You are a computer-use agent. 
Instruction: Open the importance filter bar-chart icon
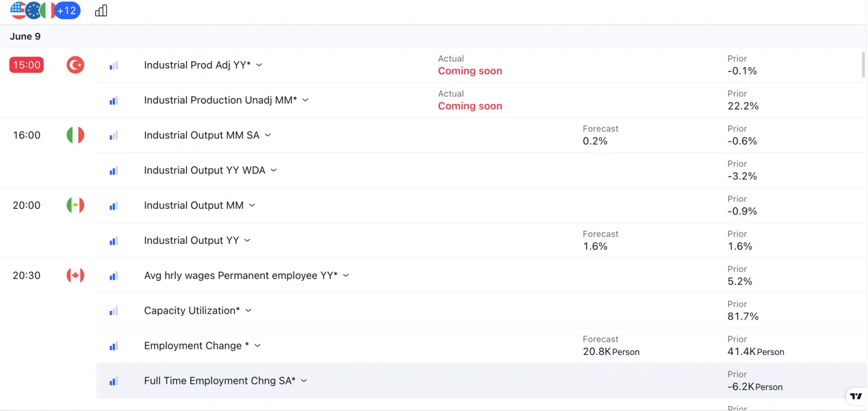click(101, 11)
